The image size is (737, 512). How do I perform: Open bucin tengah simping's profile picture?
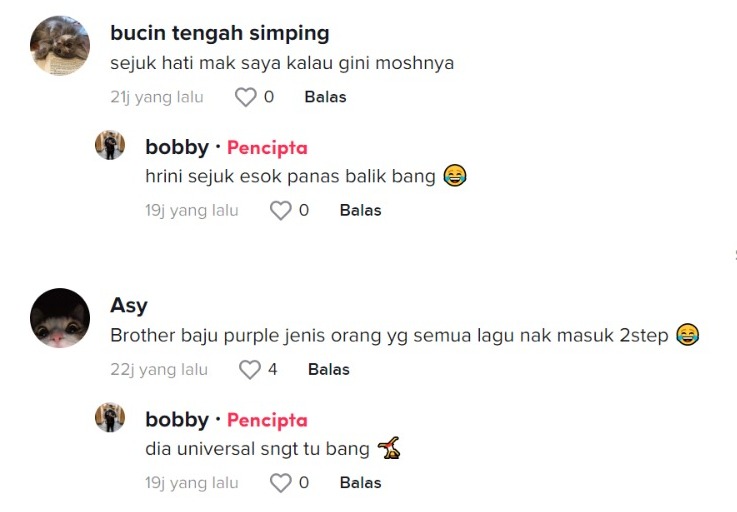tap(60, 45)
